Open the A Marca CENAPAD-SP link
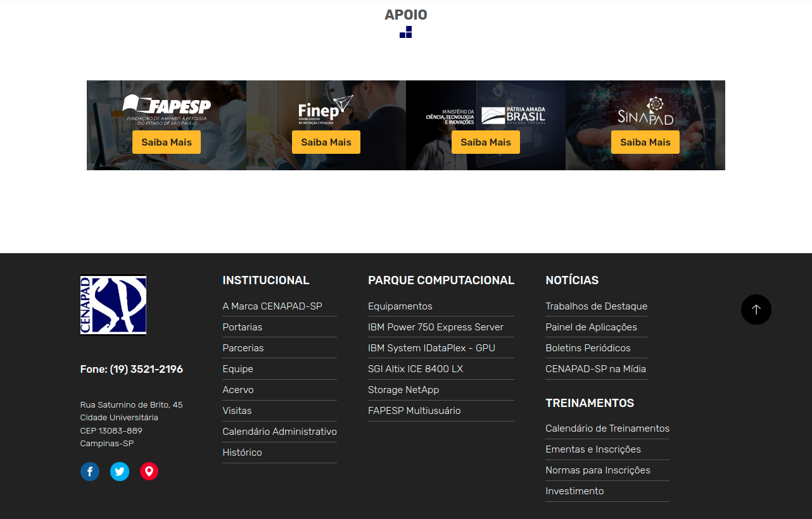The height and width of the screenshot is (519, 812). click(272, 306)
